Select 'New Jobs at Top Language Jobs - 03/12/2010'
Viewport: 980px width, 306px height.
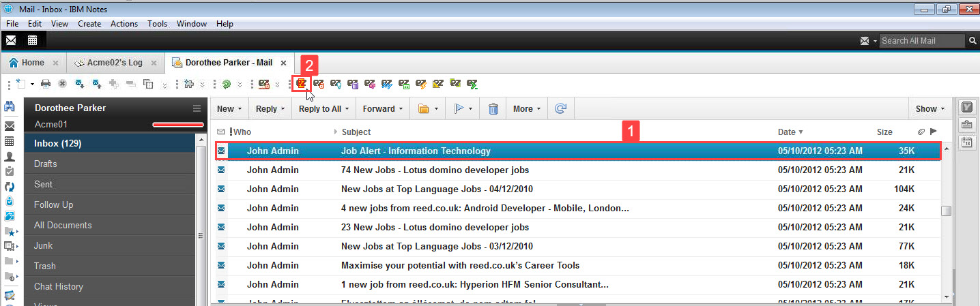pos(579,246)
